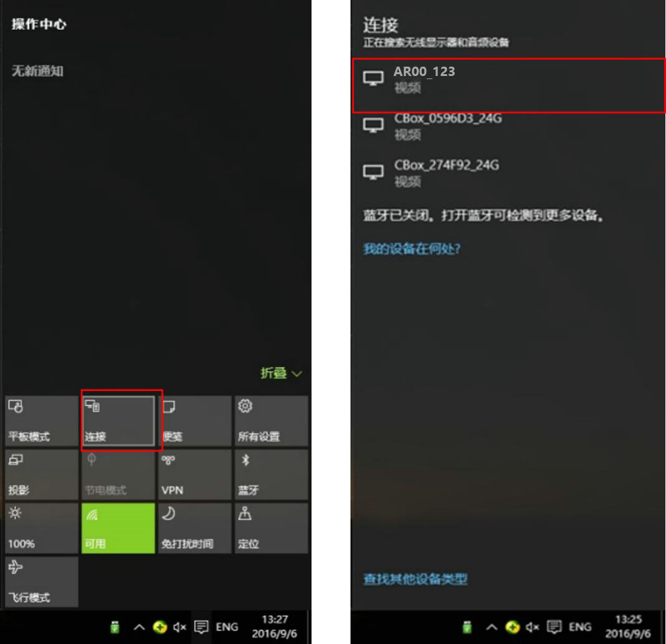Open the 连接 connect quick action tile

tap(118, 420)
